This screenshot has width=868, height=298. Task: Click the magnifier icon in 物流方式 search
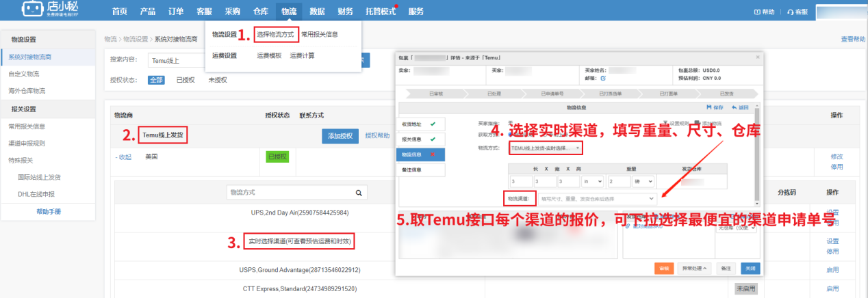tap(358, 192)
